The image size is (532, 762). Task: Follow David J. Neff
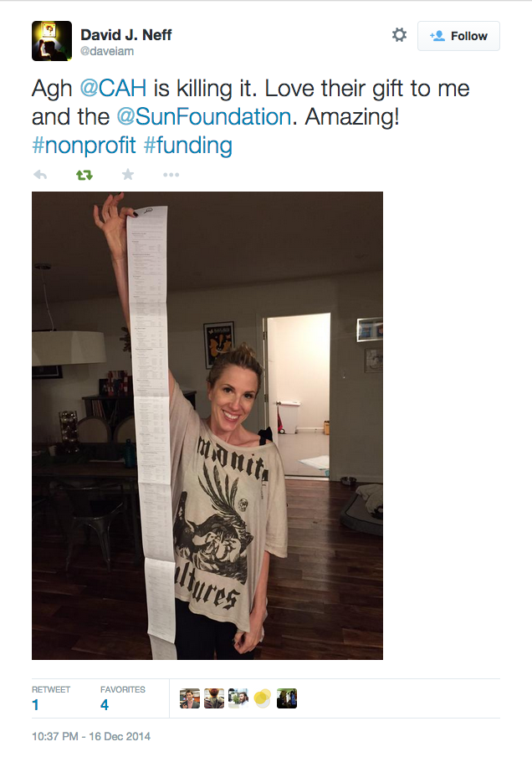pos(458,36)
